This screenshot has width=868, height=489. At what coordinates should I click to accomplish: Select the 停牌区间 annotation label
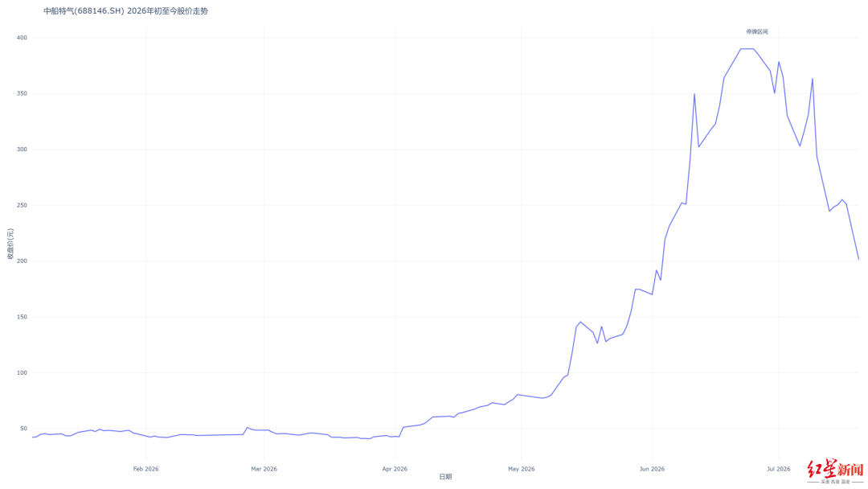tap(757, 31)
